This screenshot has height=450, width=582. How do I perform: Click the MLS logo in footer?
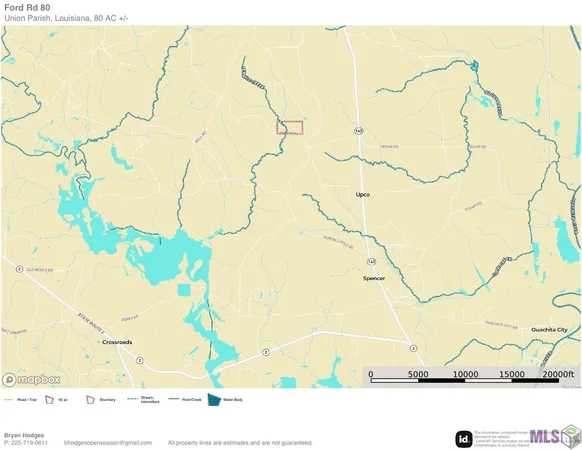(x=555, y=436)
